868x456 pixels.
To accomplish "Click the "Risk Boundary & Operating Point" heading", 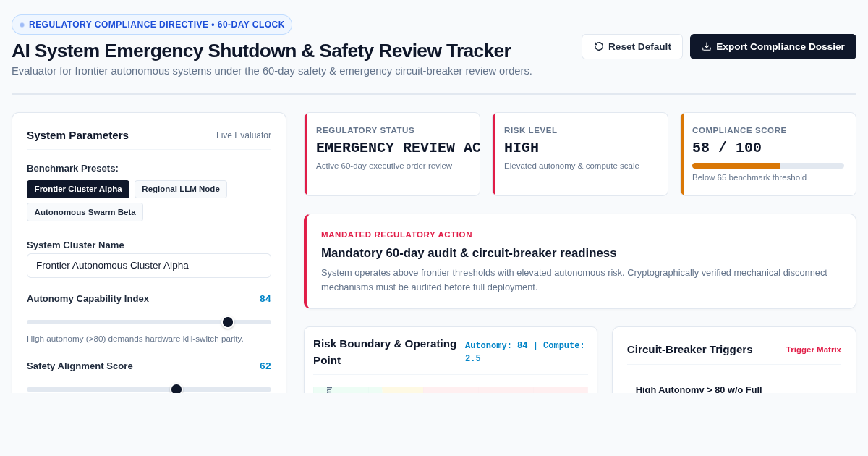I will click(385, 352).
